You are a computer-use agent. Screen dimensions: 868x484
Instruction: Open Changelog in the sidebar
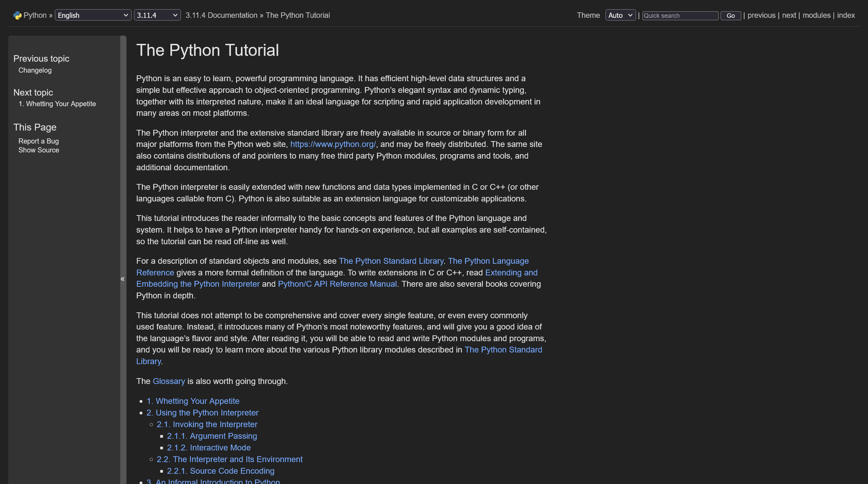(x=35, y=70)
